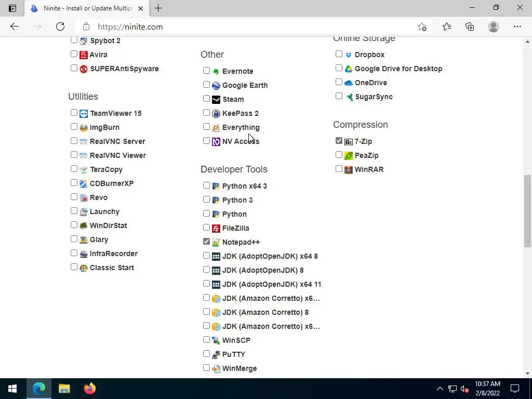This screenshot has width=532, height=399.
Task: Go back to previous page
Action: tap(14, 27)
